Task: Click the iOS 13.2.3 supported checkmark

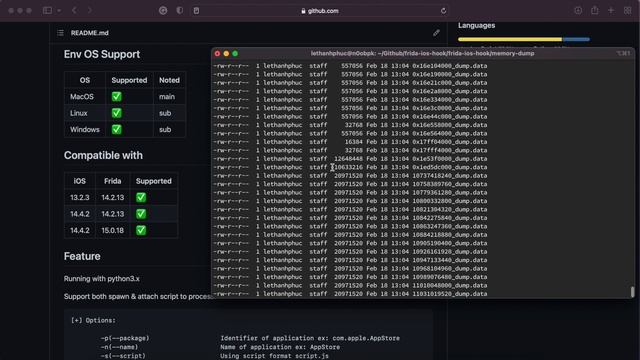Action: pyautogui.click(x=141, y=198)
